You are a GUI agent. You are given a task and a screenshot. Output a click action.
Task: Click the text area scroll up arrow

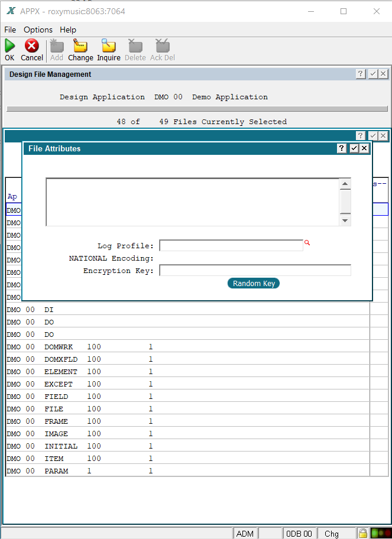pos(345,184)
